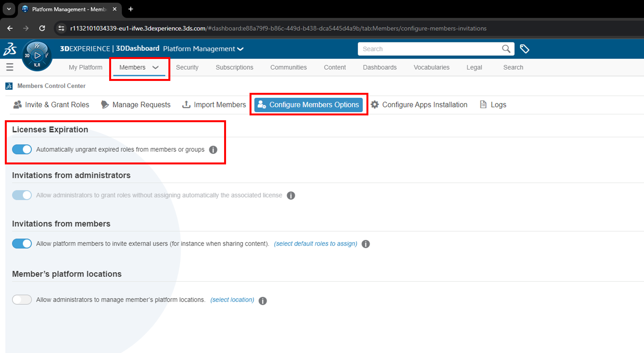Click the tag icon beside search
The width and height of the screenshot is (644, 353).
[525, 49]
